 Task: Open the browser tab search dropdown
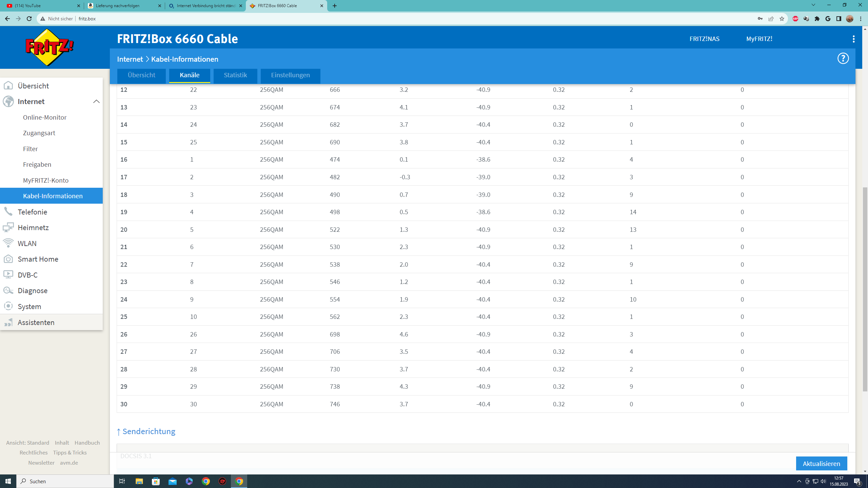[813, 5]
